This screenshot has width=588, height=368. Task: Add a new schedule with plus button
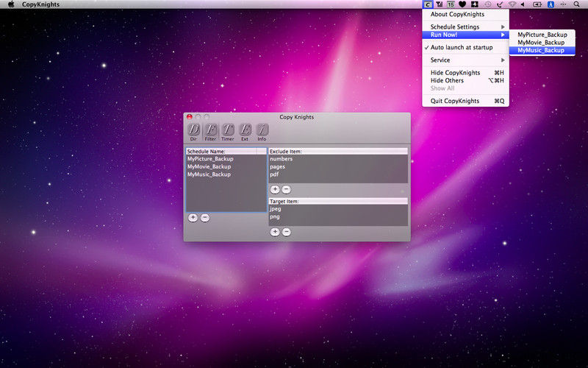193,217
